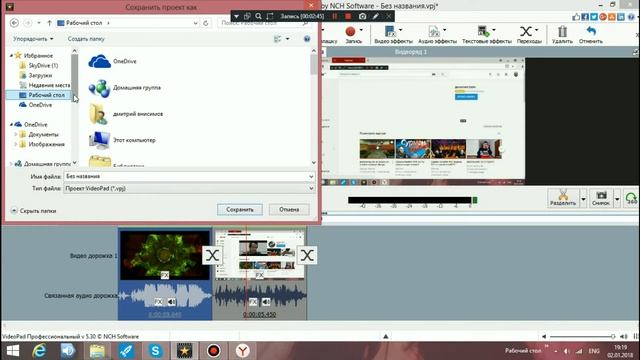Viewport: 640px width, 360px height.
Task: Select Downloads in the Favorites list
Action: pos(40,75)
